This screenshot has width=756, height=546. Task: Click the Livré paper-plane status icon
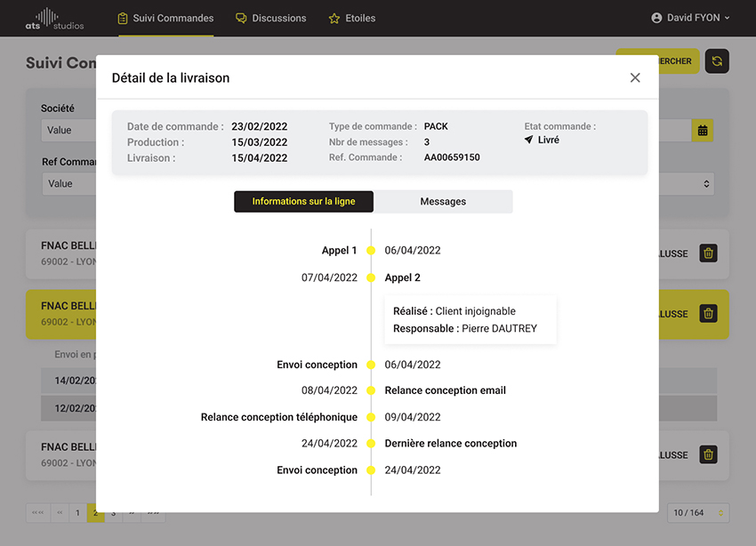[529, 140]
